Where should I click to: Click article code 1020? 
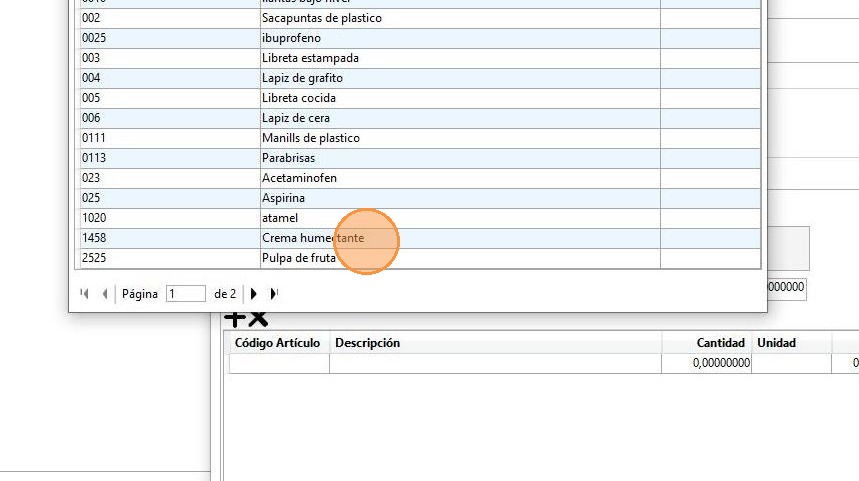pyautogui.click(x=94, y=218)
